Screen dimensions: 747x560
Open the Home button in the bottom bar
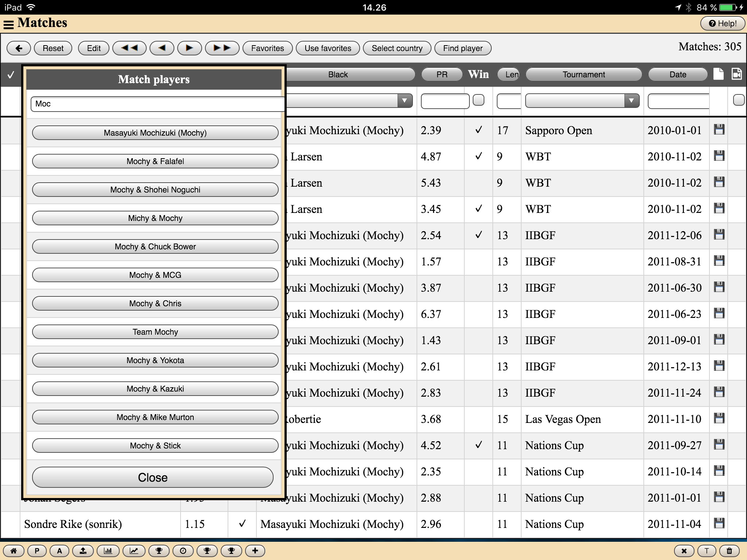pos(13,551)
